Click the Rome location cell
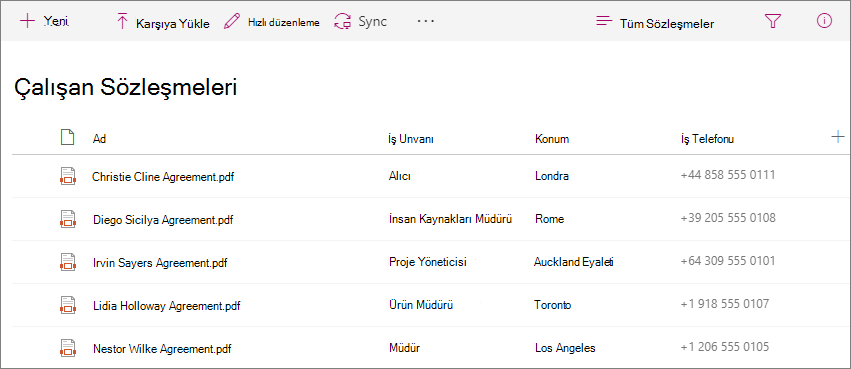The width and height of the screenshot is (851, 369). click(549, 219)
